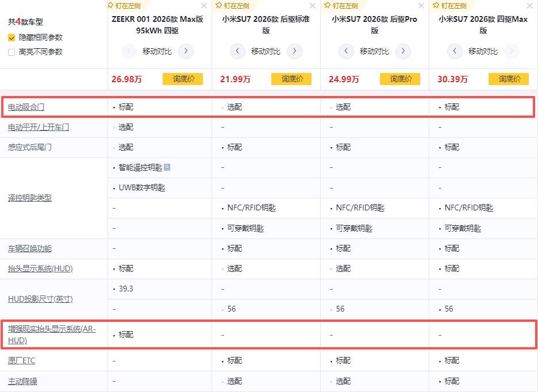The image size is (538, 392).
Task: Select 移动对比 label under ZEEKR 001
Action: click(157, 52)
